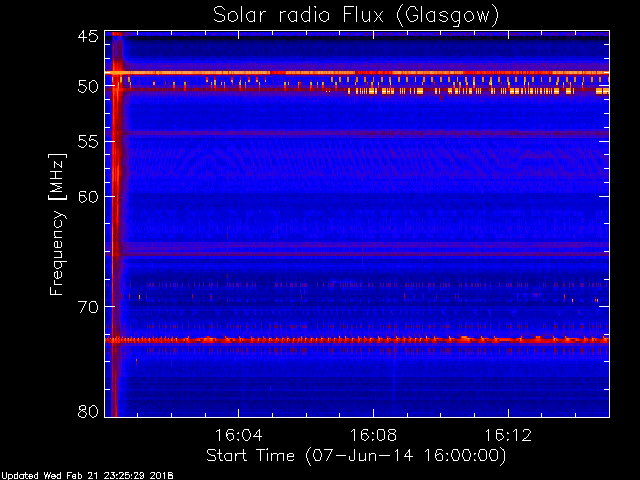
Task: Select the 16:12 time tick label
Action: pyautogui.click(x=508, y=436)
